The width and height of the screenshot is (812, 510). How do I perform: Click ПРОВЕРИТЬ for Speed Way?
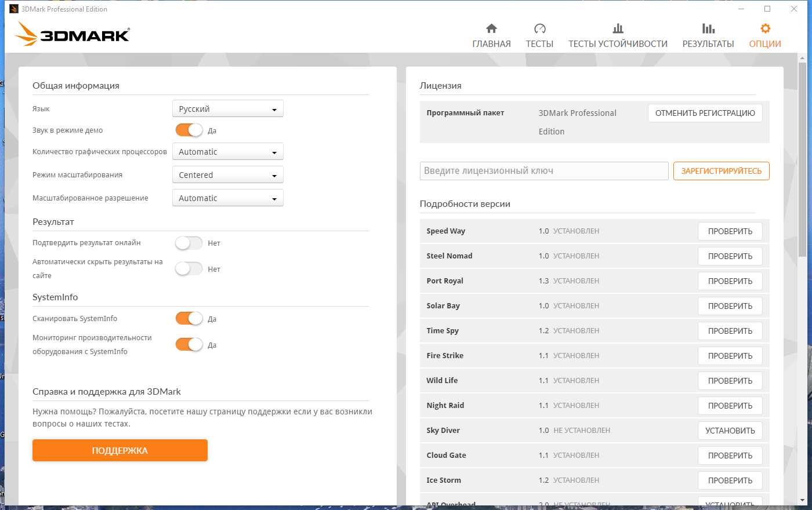click(x=730, y=231)
